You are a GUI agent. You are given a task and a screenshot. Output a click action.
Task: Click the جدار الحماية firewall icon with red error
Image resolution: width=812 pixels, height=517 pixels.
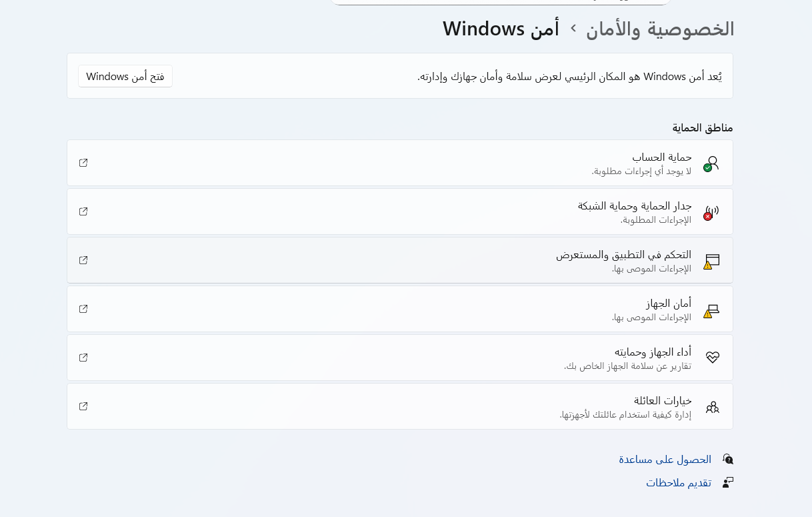(712, 212)
